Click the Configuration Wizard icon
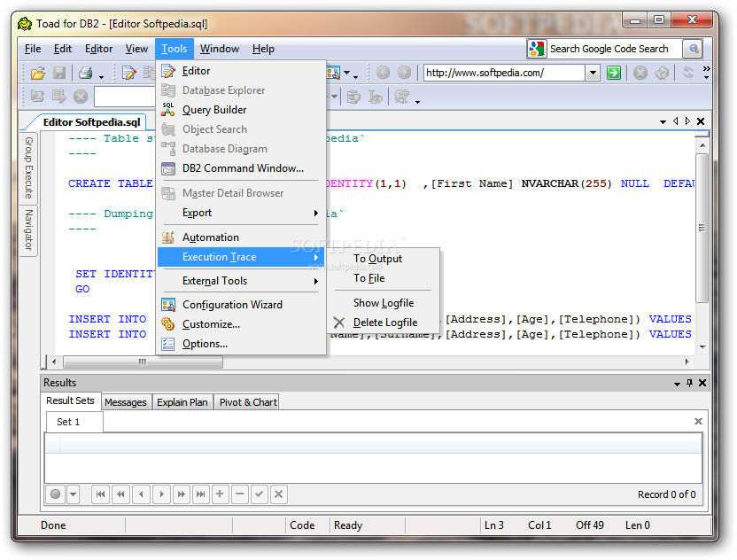737x560 pixels. pos(168,305)
